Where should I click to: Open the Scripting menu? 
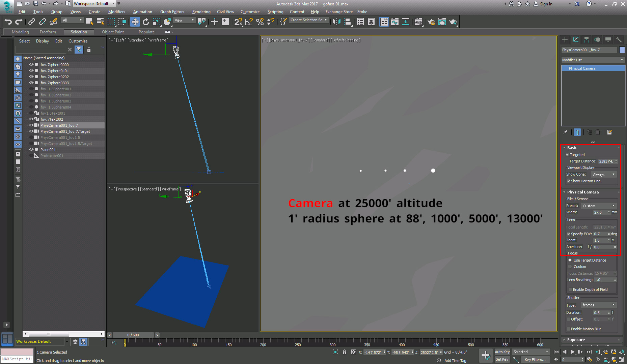[x=275, y=12]
